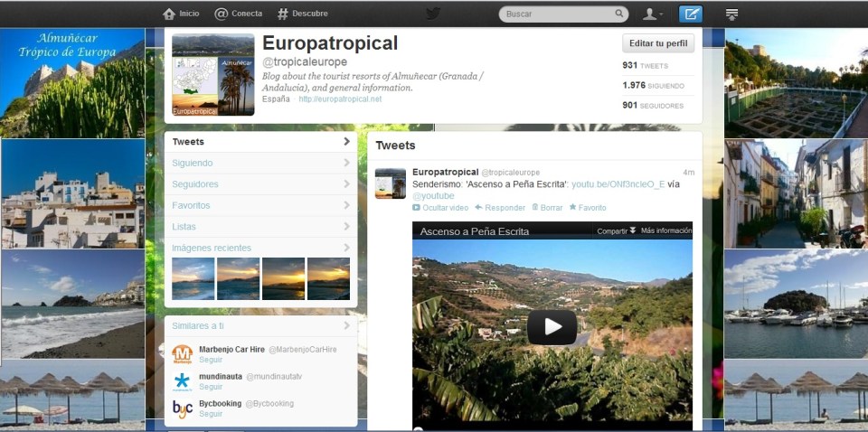Viewport: 868px width, 432px height.
Task: Open the Compartir video share menu
Action: [x=616, y=231]
